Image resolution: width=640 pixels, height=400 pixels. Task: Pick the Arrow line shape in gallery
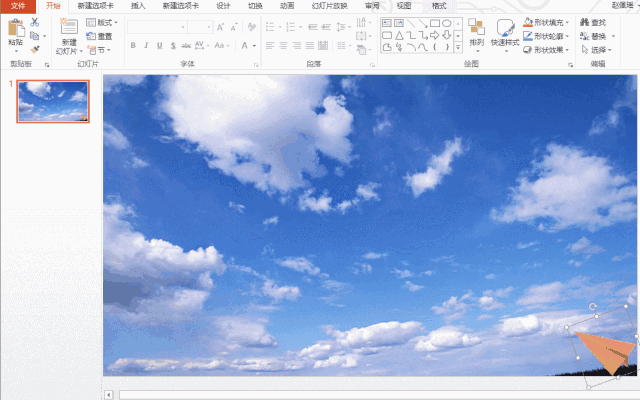point(423,23)
